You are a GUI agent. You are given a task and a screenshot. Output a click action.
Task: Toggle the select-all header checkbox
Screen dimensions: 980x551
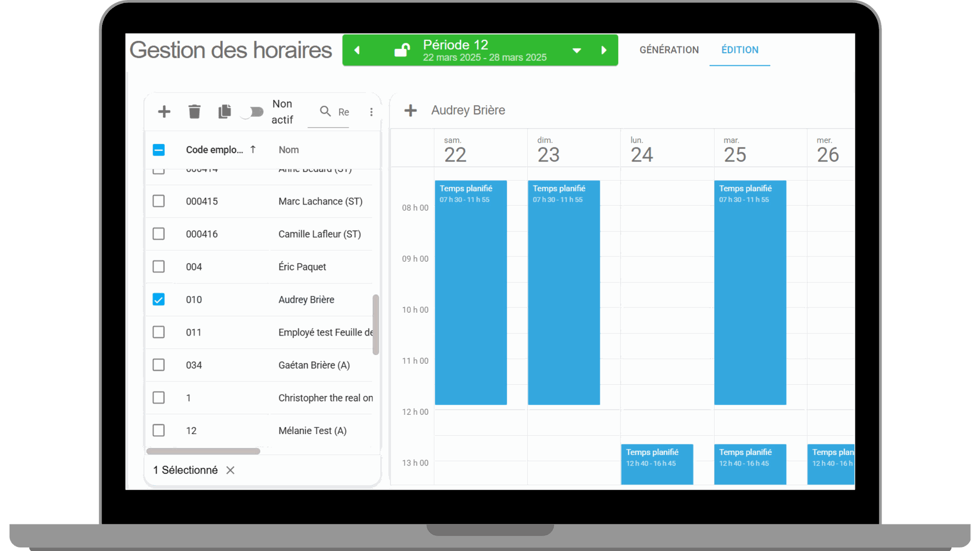tap(159, 150)
